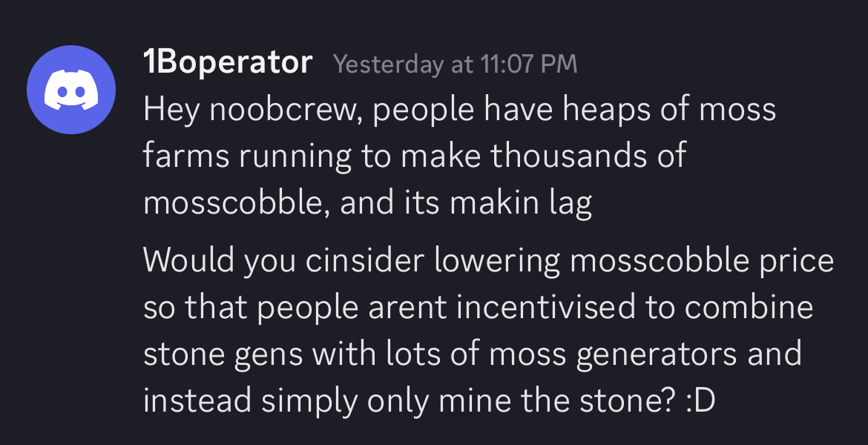Select the message line starting "Hey noobcrew"
Image resolution: width=868 pixels, height=445 pixels.
coord(459,109)
